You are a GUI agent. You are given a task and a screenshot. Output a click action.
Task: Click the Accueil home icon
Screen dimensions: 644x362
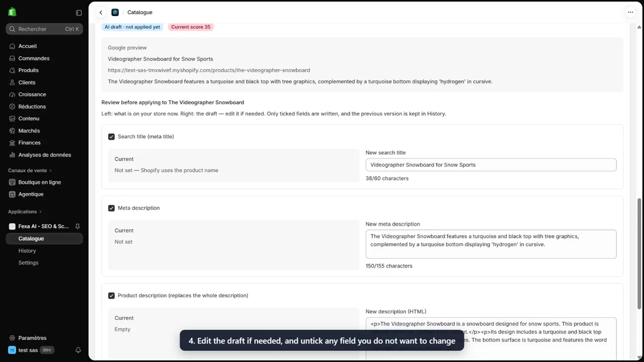coord(12,46)
